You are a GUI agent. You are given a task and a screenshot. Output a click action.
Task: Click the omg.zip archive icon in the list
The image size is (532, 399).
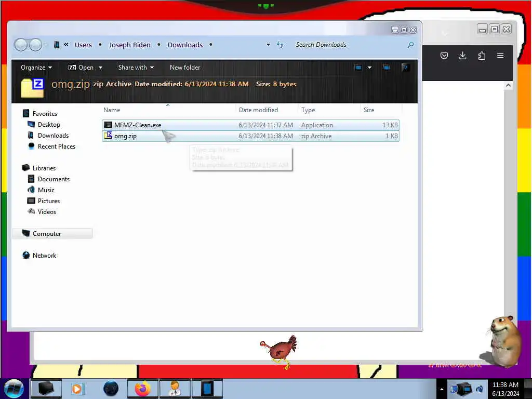108,136
